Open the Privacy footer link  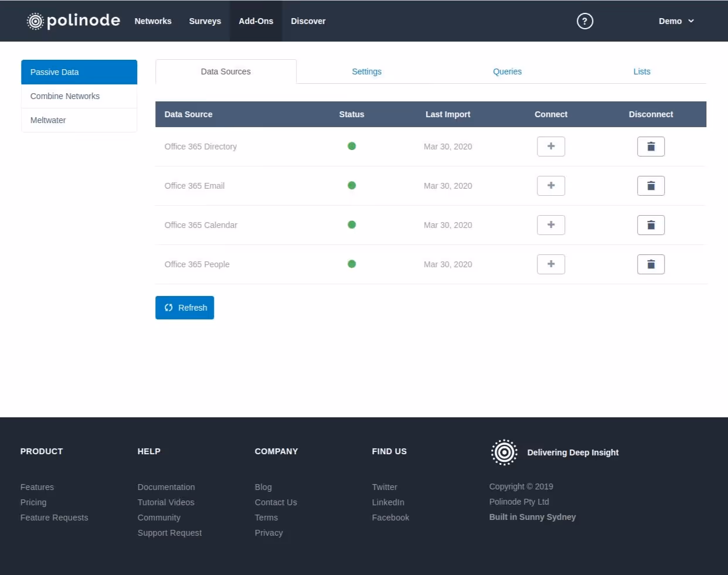[268, 533]
